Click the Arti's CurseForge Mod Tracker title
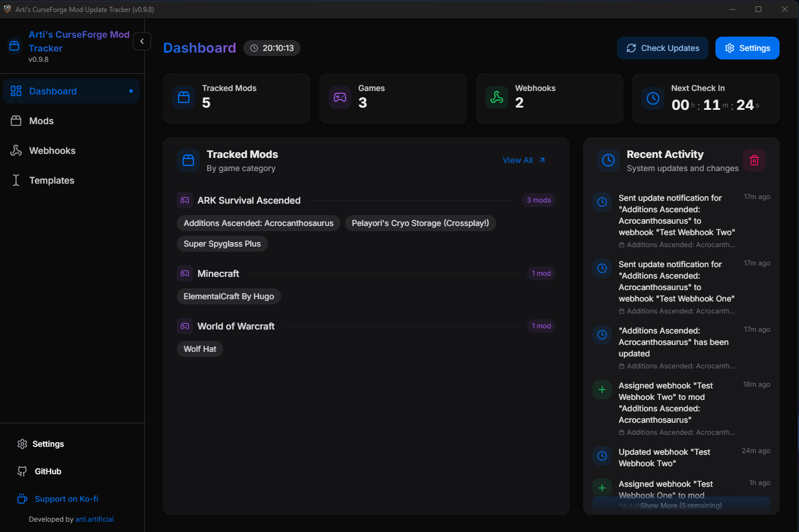 pyautogui.click(x=79, y=41)
